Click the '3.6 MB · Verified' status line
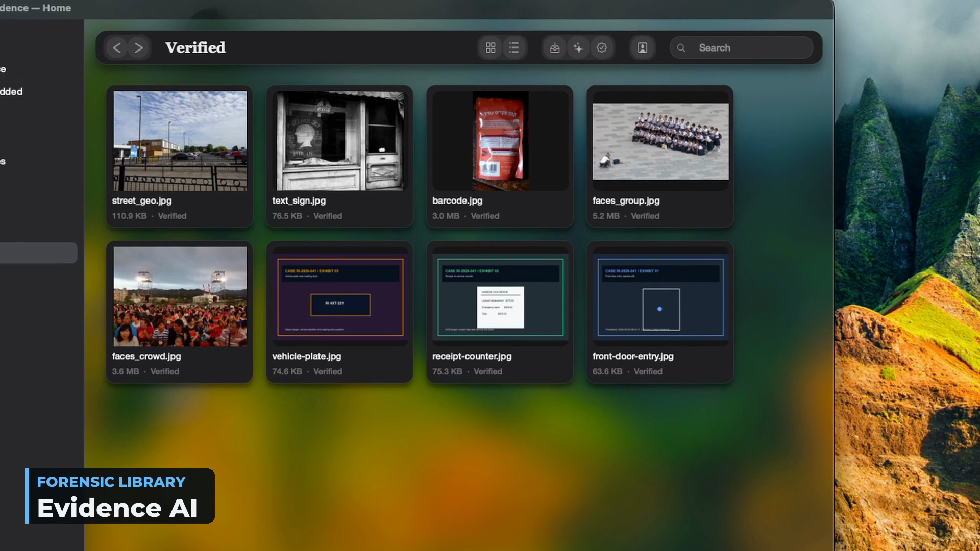980x551 pixels. [x=145, y=372]
